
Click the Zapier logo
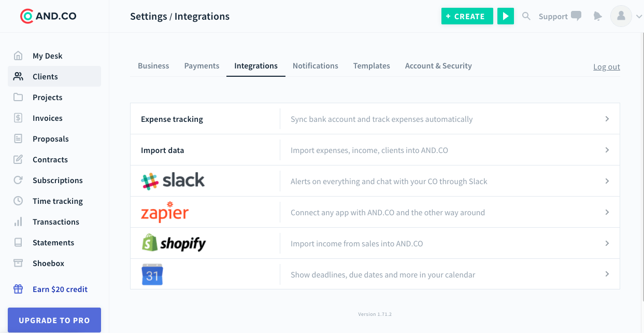click(x=165, y=212)
